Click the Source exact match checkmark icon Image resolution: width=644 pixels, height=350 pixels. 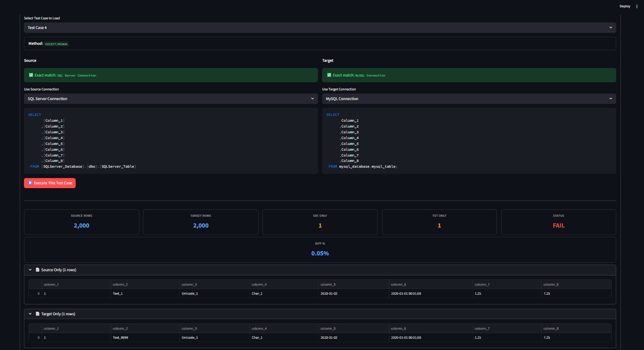pyautogui.click(x=31, y=75)
